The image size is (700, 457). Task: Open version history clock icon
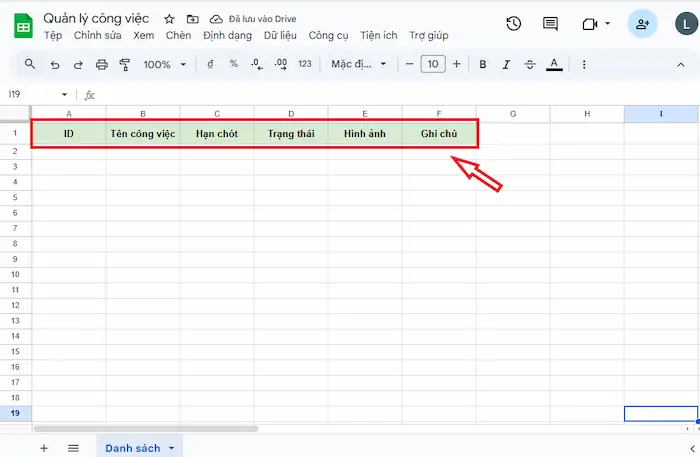point(513,24)
